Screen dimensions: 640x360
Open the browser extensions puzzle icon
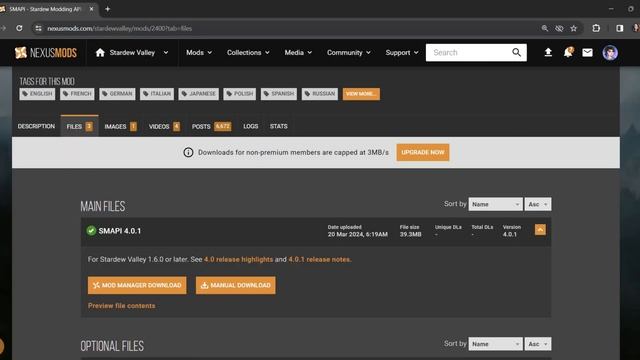point(596,28)
